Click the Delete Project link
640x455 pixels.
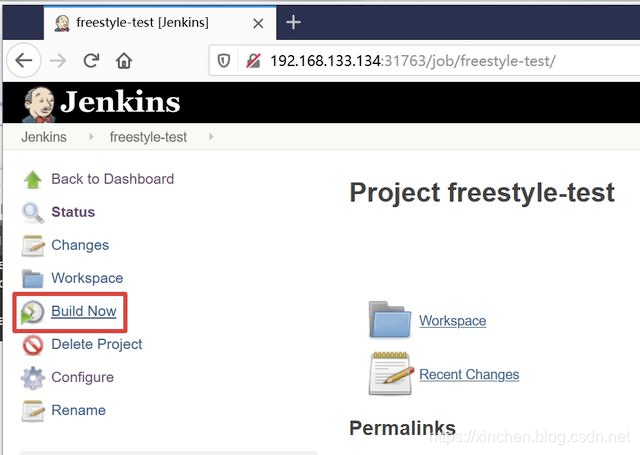pyautogui.click(x=97, y=344)
